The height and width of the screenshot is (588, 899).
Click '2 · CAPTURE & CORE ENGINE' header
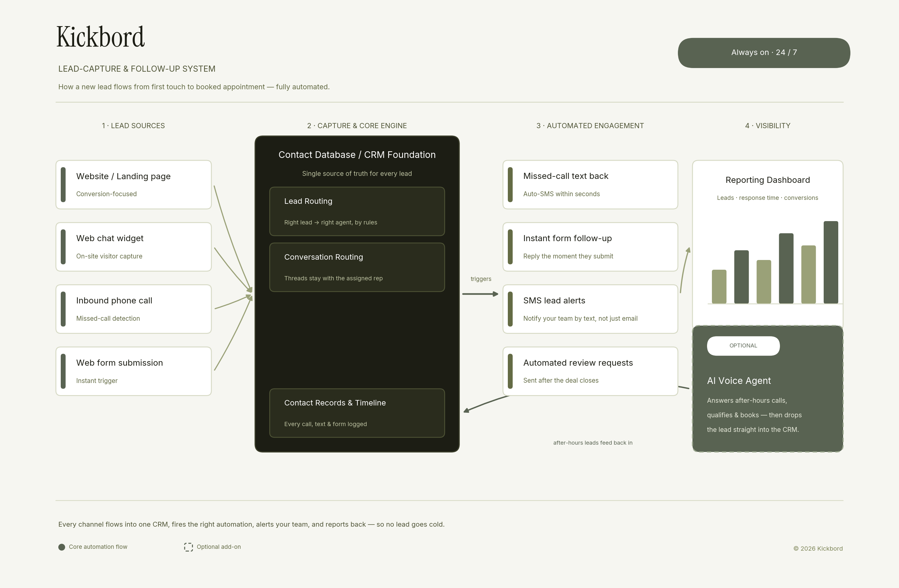(x=357, y=126)
